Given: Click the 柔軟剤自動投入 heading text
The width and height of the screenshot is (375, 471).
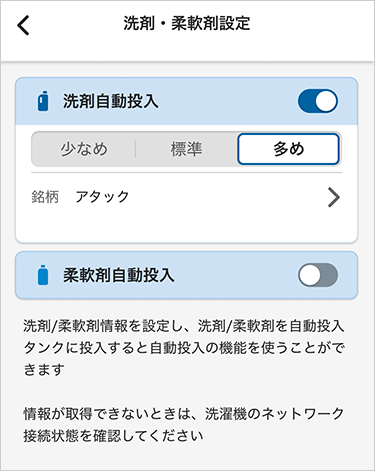Looking at the screenshot, I should click(119, 275).
